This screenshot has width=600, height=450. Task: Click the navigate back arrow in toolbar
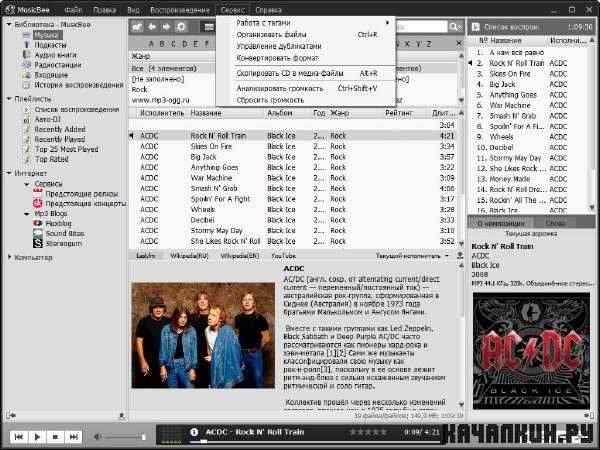click(x=152, y=27)
